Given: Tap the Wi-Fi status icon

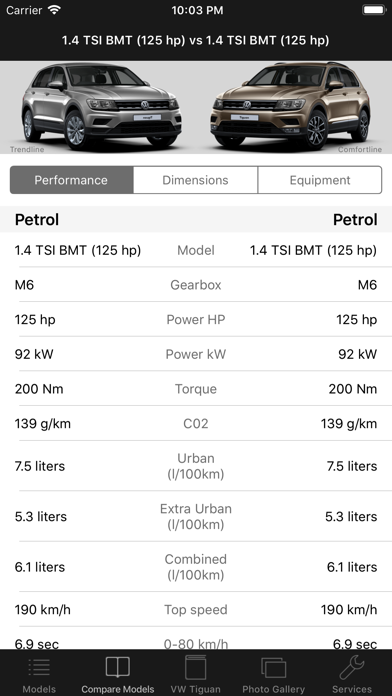Looking at the screenshot, I should (x=55, y=10).
